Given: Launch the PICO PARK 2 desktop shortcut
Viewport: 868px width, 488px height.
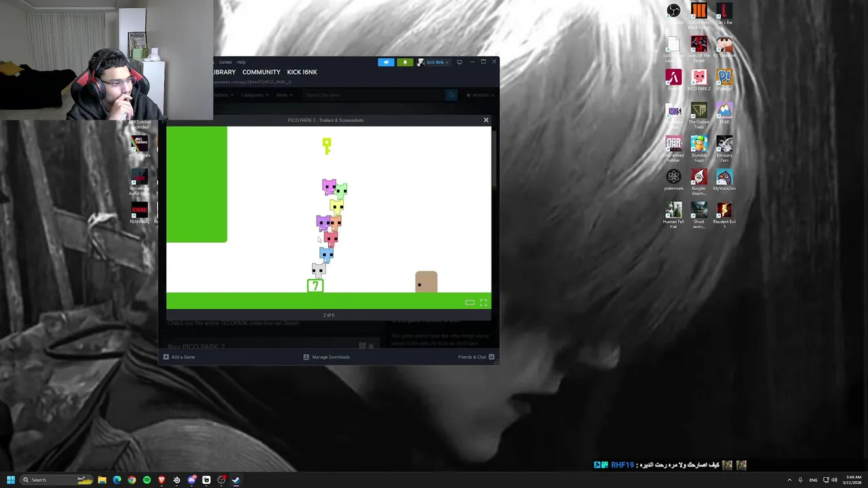Looking at the screenshot, I should pyautogui.click(x=699, y=80).
